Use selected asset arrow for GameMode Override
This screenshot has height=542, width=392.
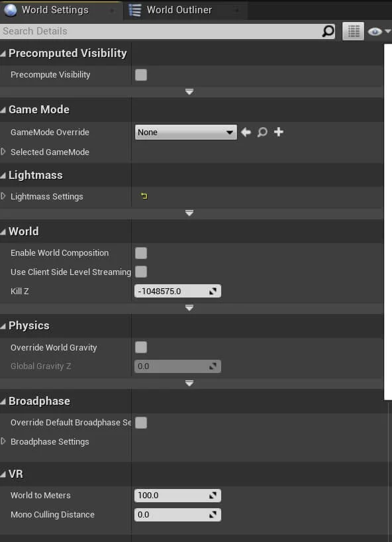point(246,132)
